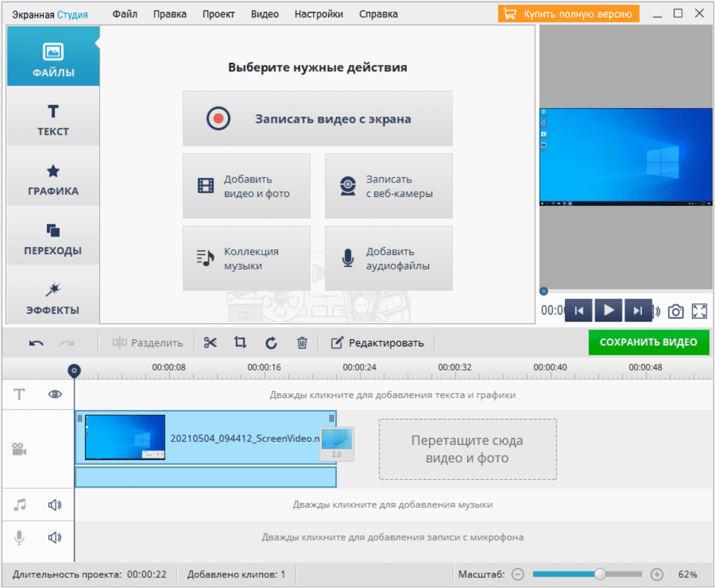Screen dimensions: 715x588
Task: Click the music track note icon
Action: coord(20,505)
